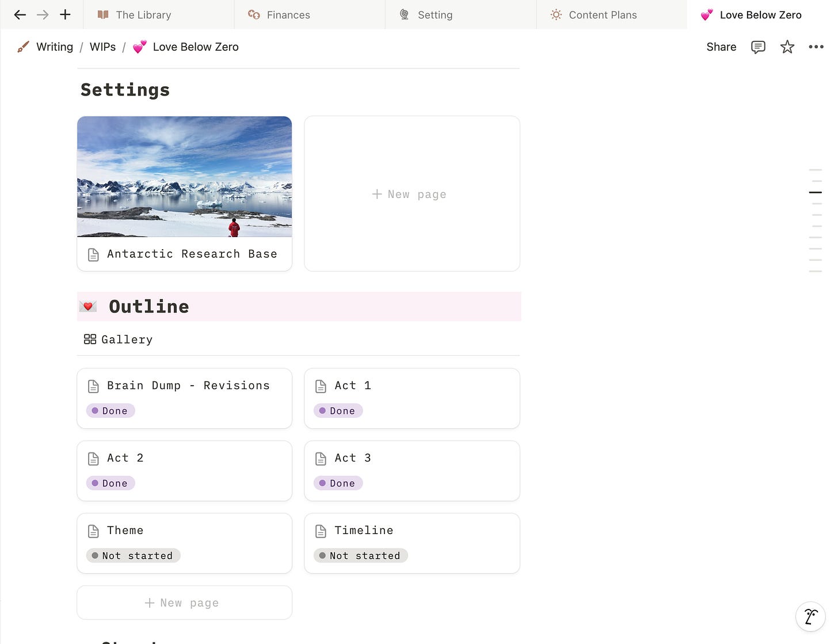Click the Not started status on Timeline
Screen dimensions: 838x644
click(361, 556)
